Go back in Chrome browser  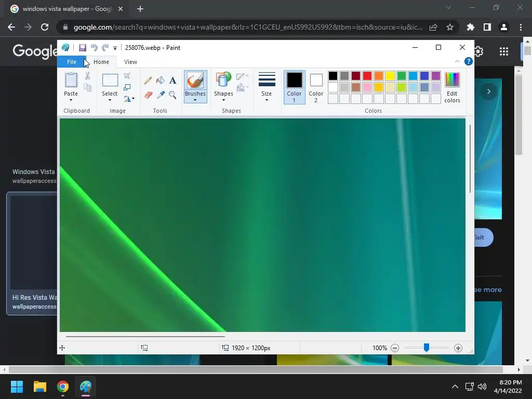(11, 27)
